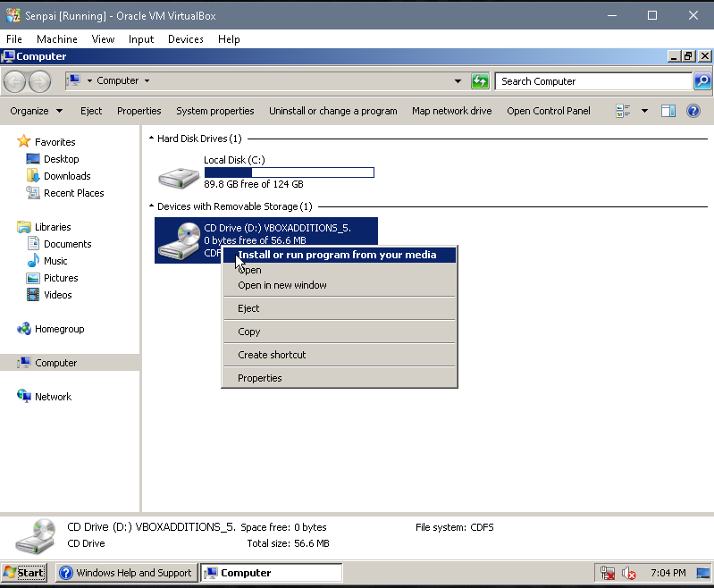This screenshot has width=714, height=588.
Task: Click the Start button
Action: [x=23, y=573]
